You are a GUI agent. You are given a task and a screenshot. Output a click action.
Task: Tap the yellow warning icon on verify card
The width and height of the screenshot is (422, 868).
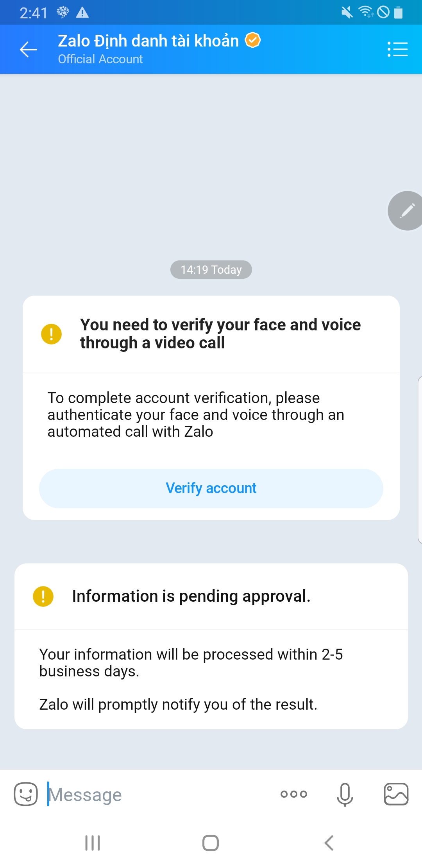pos(52,334)
